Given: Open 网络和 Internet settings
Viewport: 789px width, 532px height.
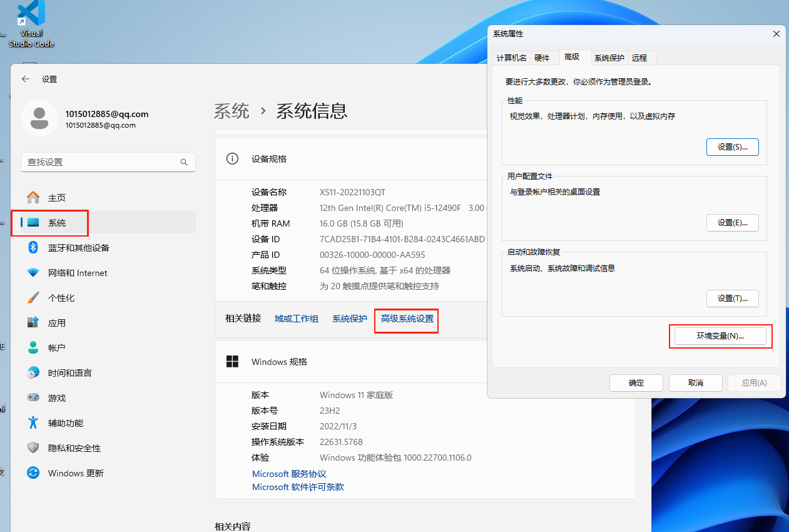Looking at the screenshot, I should tap(78, 273).
